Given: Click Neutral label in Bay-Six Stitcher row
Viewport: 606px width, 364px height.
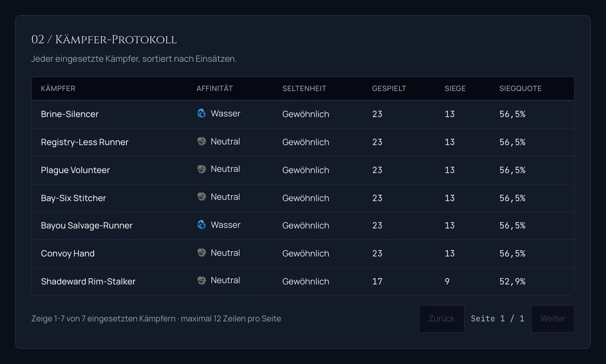Looking at the screenshot, I should tap(225, 197).
